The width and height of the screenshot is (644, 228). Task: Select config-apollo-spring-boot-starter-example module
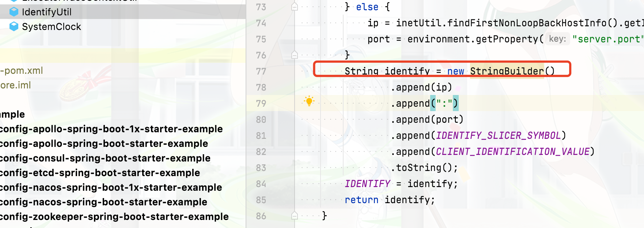104,144
